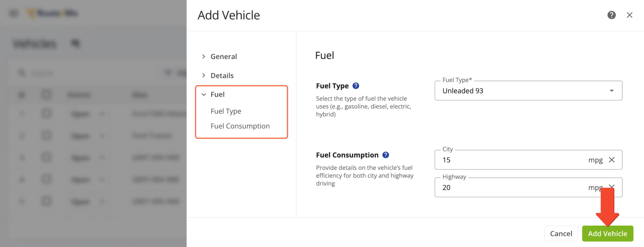Select Fuel Consumption under the Fuel section
This screenshot has height=247, width=644.
(240, 126)
